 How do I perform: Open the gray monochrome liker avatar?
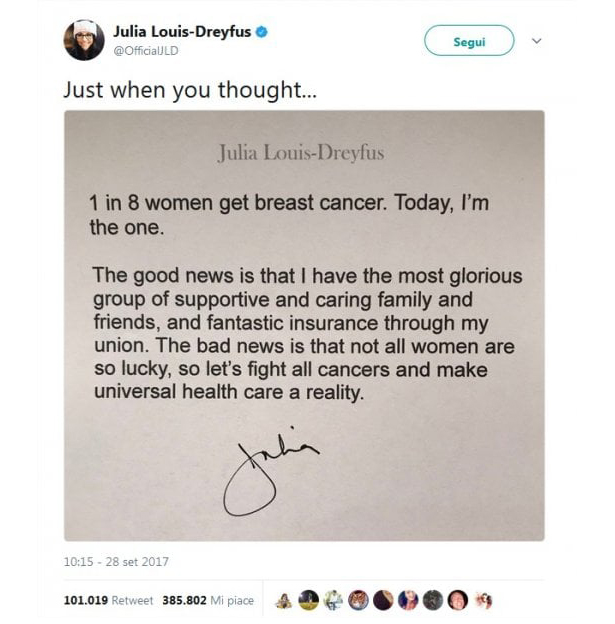[x=433, y=600]
